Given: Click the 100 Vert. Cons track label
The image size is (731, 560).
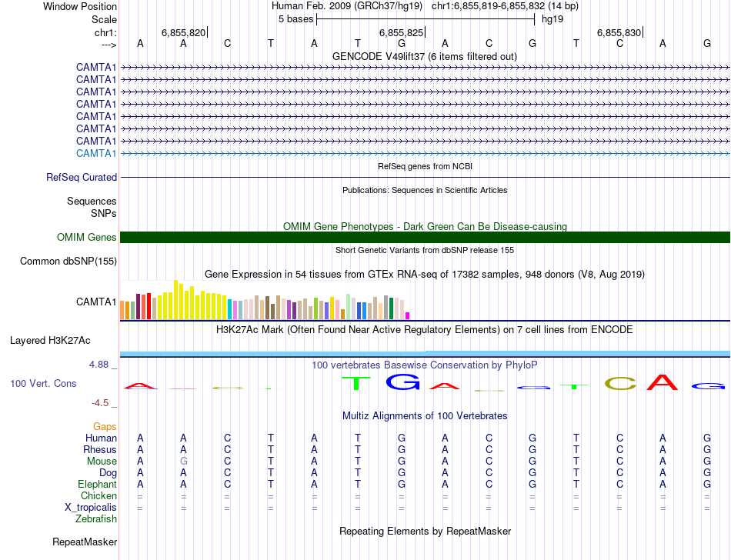Looking at the screenshot, I should tap(43, 383).
